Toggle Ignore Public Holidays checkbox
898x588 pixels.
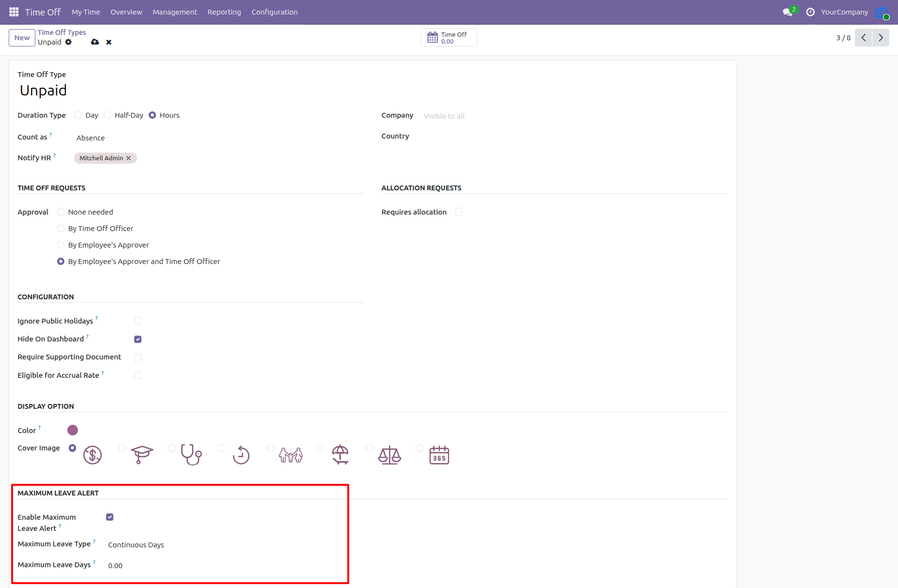click(x=138, y=321)
